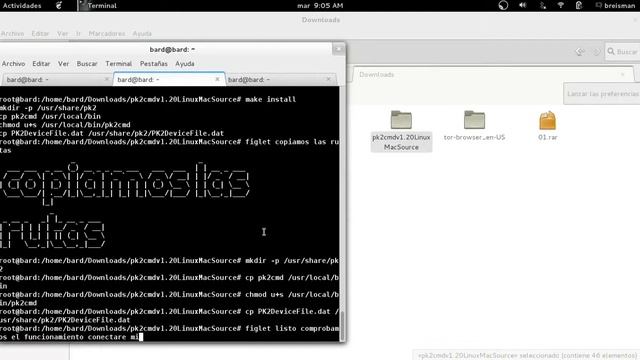
Task: Open Marcadores menu in Downloads window
Action: (107, 33)
